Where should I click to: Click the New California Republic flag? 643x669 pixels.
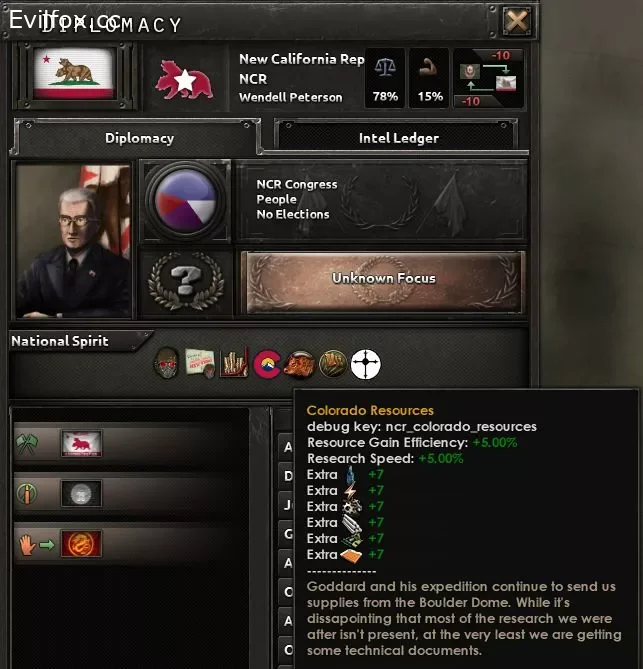click(x=74, y=74)
